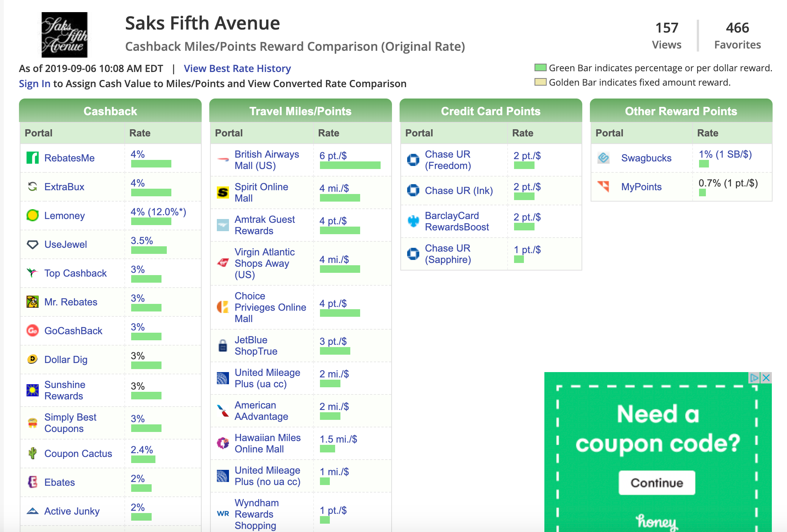
Task: Click the 1% (1 SB/$) Swagbucks rate
Action: [x=725, y=154]
